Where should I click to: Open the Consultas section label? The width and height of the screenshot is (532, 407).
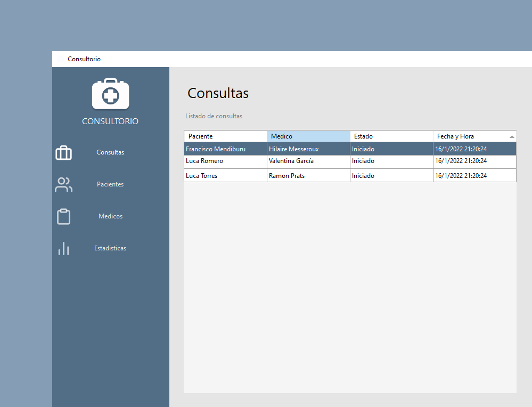110,152
